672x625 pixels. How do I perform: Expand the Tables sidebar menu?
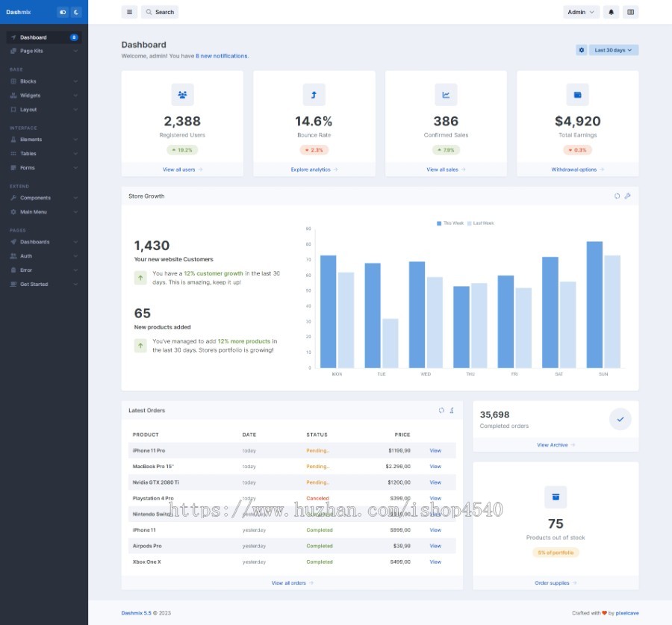44,154
